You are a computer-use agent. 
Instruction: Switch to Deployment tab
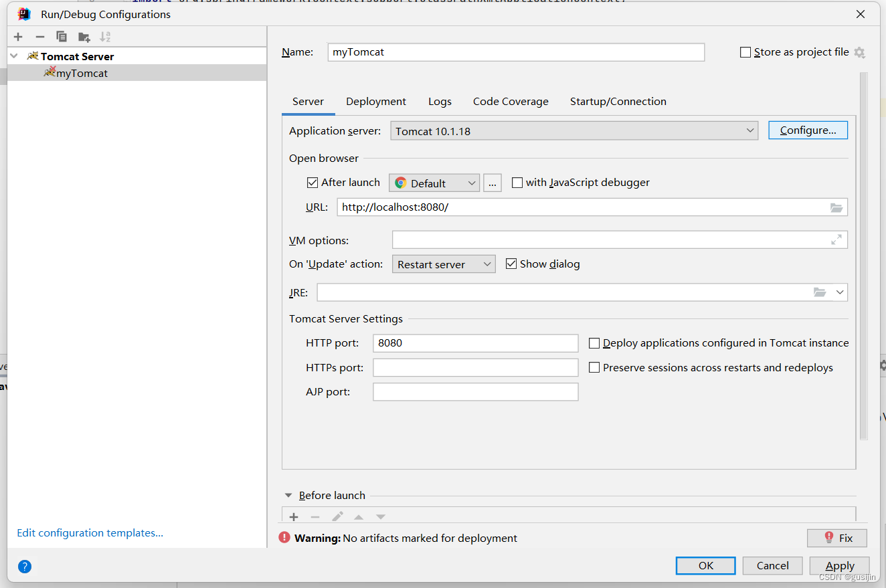pyautogui.click(x=376, y=102)
